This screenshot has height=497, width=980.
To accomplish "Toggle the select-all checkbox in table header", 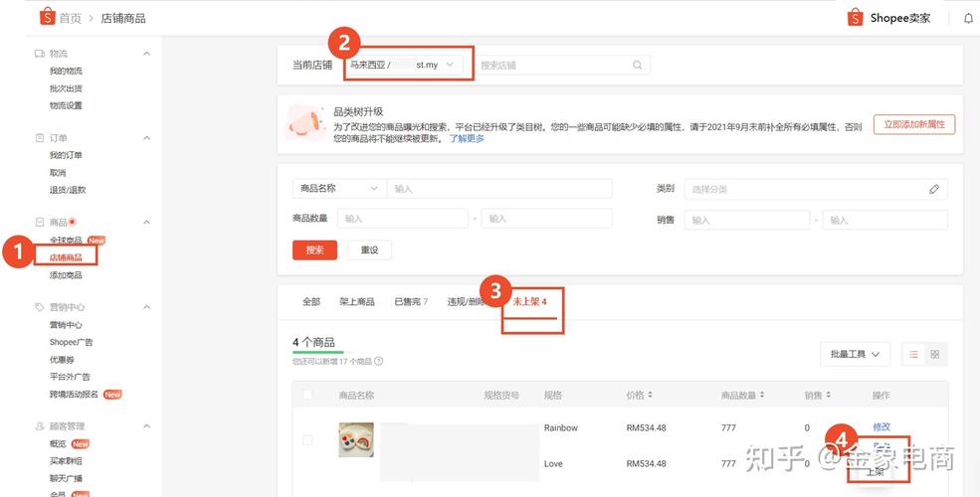I will point(307,395).
